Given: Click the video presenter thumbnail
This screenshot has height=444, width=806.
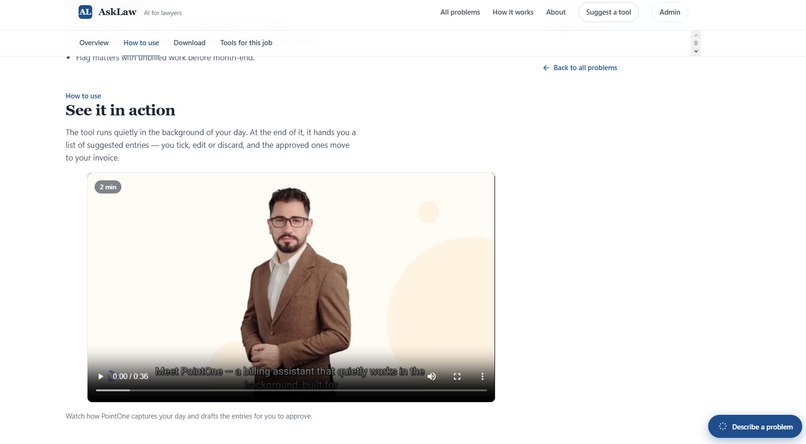Looking at the screenshot, I should click(x=291, y=287).
